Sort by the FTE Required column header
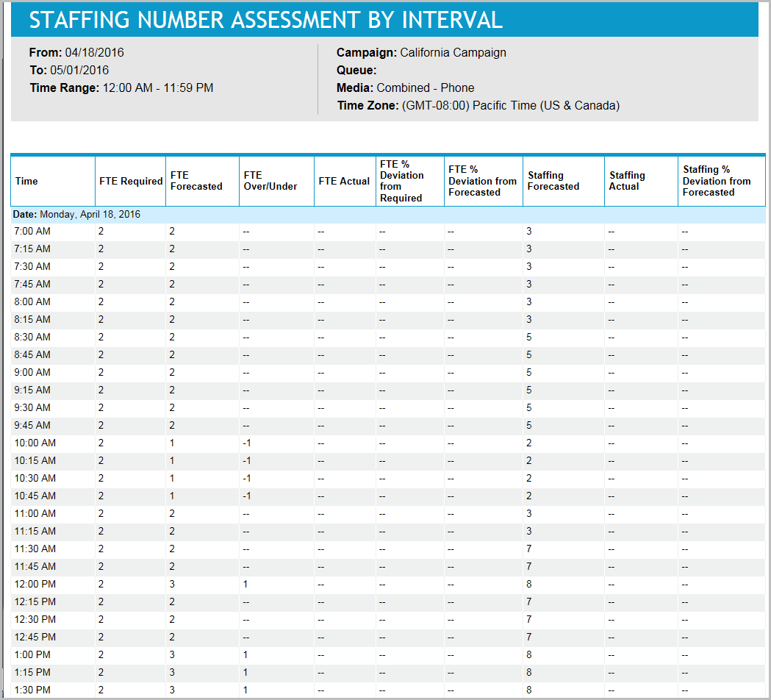771x700 pixels. 130,181
